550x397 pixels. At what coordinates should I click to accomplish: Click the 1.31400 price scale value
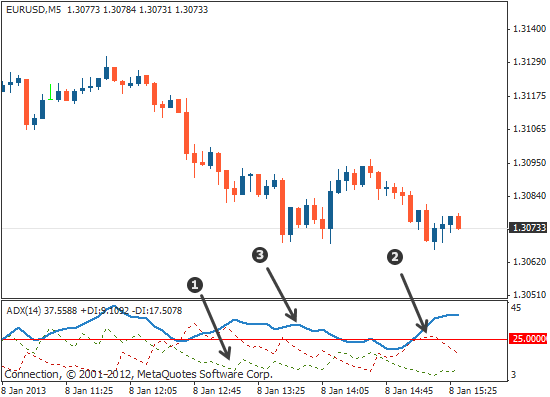coord(530,29)
